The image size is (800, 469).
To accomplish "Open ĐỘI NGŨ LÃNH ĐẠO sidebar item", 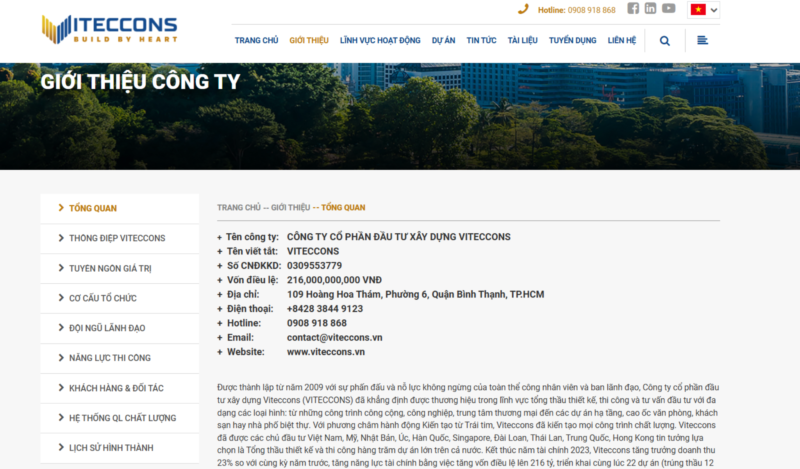I will [x=120, y=328].
